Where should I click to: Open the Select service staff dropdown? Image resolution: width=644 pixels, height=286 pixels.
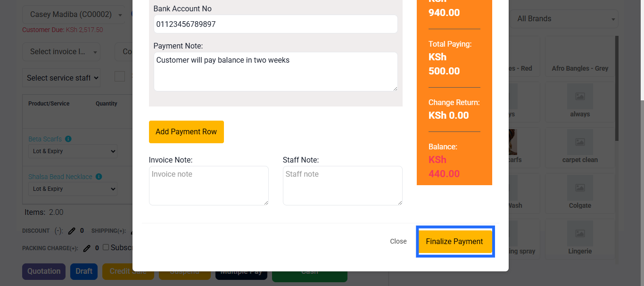(x=61, y=78)
